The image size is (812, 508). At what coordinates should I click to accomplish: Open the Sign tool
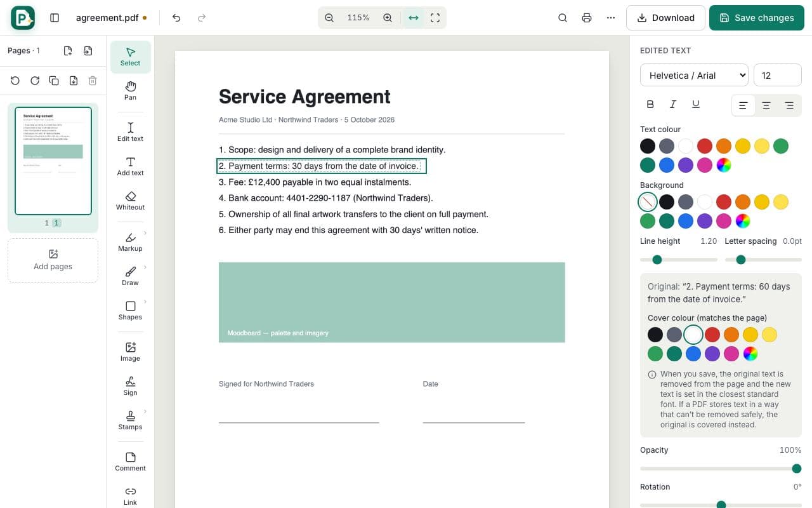130,386
